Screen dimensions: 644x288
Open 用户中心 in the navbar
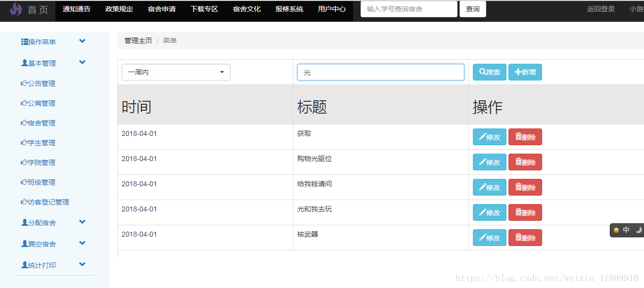332,9
